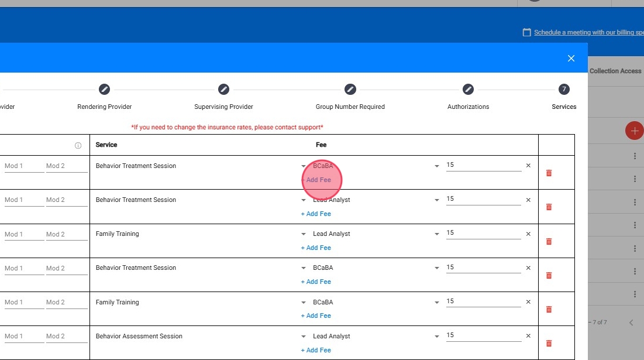Click the info icon beside the Service header
This screenshot has width=644, height=360.
click(78, 146)
